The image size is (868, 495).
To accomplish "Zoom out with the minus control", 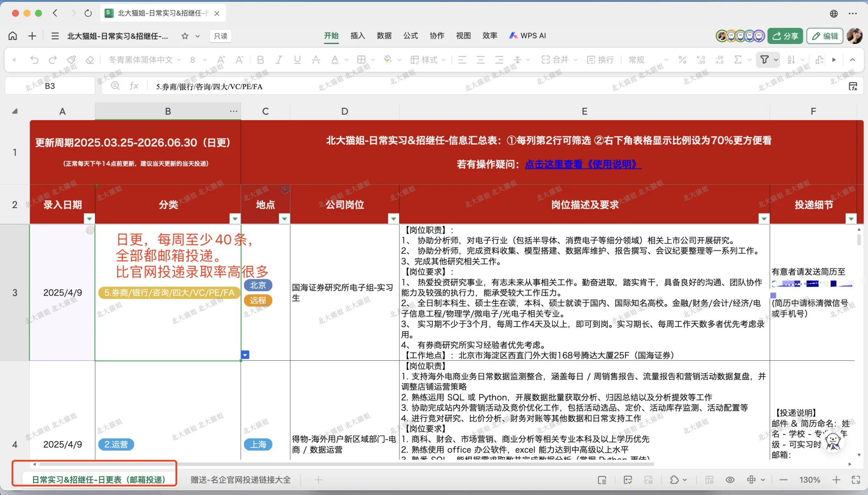I will 783,480.
